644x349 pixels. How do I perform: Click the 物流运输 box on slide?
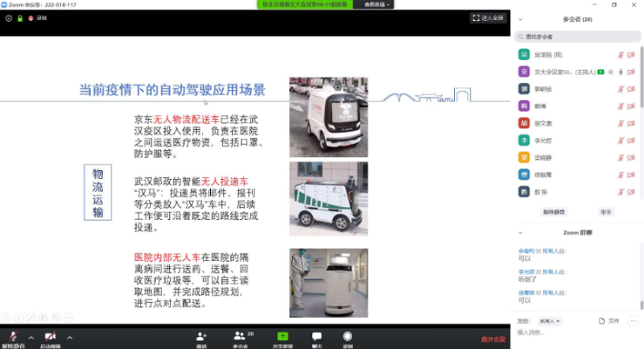pyautogui.click(x=97, y=193)
